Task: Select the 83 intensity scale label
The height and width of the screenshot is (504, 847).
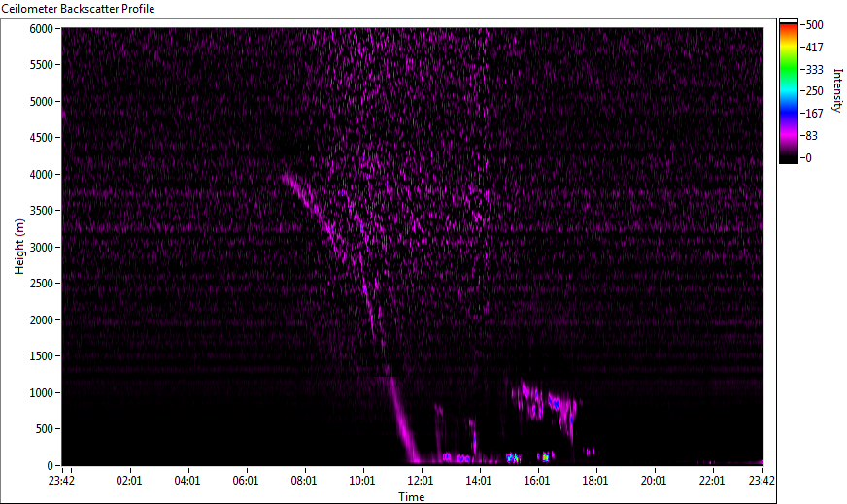Action: coord(812,136)
